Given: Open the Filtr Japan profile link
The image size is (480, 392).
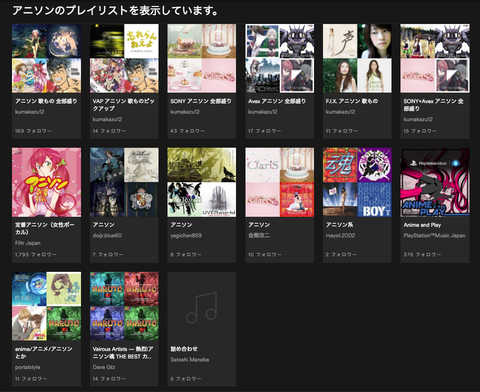Looking at the screenshot, I should 28,243.
